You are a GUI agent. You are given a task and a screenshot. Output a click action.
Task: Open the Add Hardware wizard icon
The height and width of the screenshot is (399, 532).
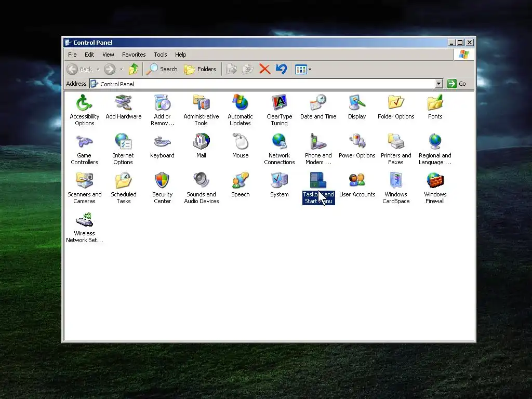point(124,103)
